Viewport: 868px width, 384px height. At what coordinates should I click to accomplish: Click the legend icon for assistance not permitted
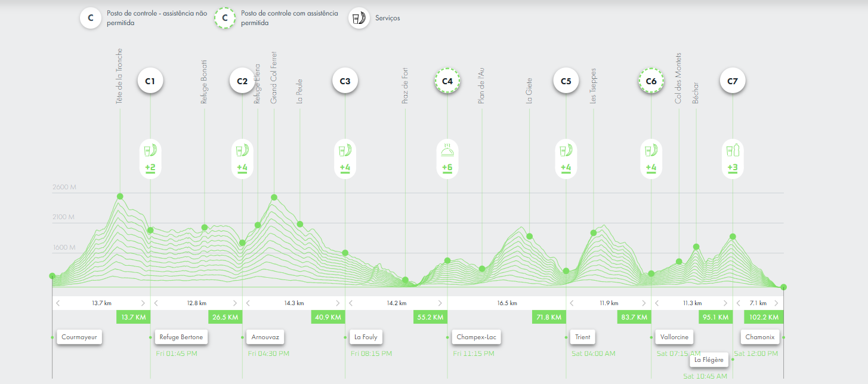91,18
